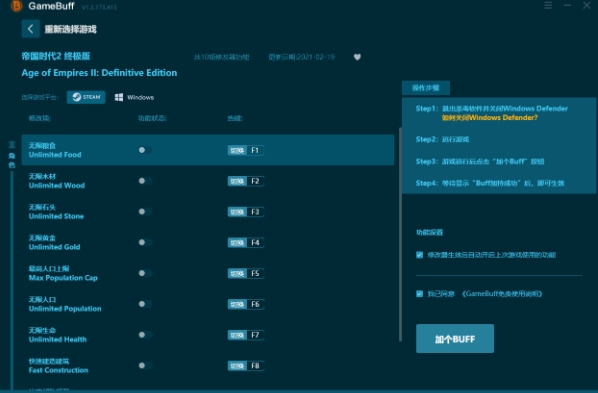
Task: Open the how to disable Windows Defender link
Action: coord(490,118)
